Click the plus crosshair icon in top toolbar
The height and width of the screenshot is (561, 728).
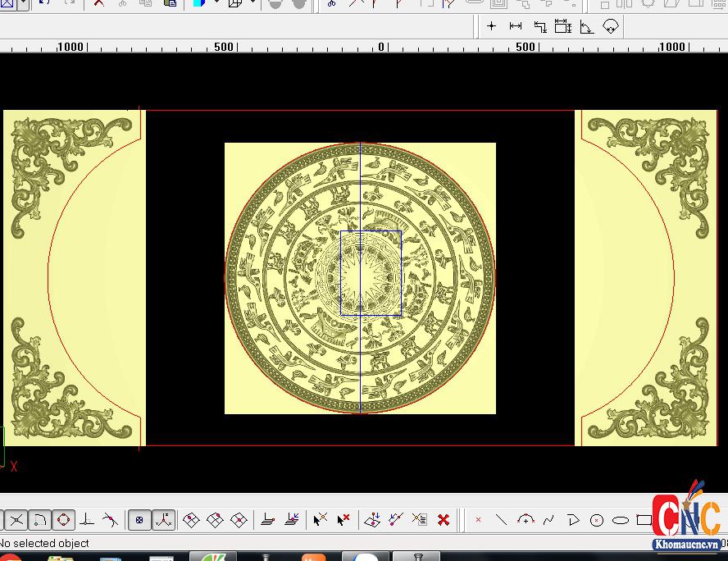[491, 26]
